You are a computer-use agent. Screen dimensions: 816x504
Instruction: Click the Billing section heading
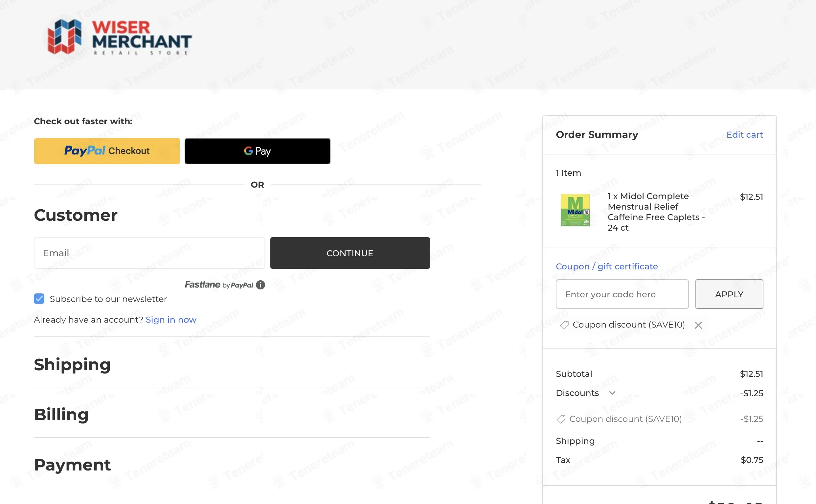(x=61, y=414)
